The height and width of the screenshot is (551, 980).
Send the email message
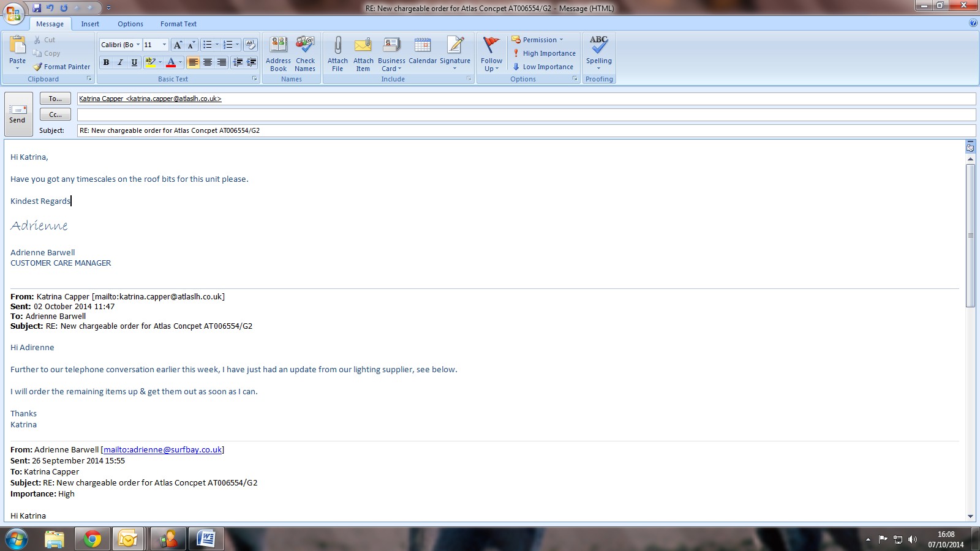tap(18, 114)
